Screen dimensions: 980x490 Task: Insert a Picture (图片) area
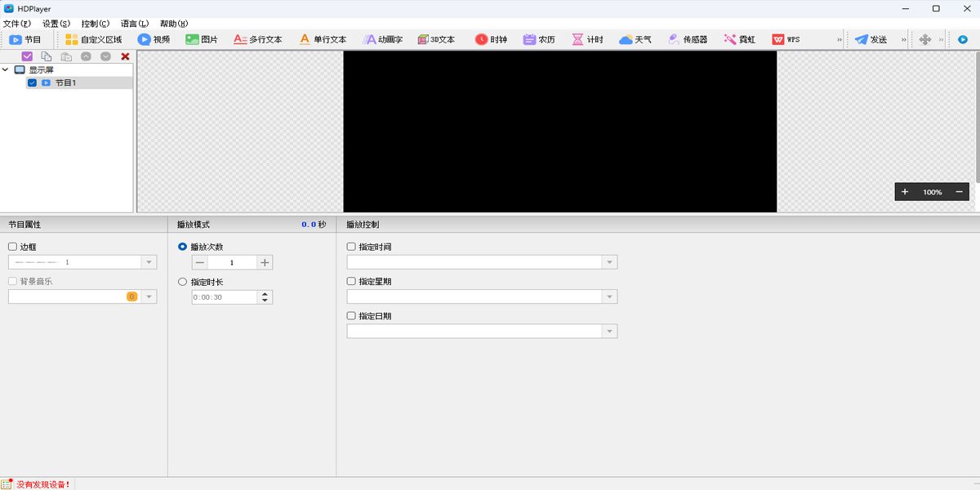201,39
